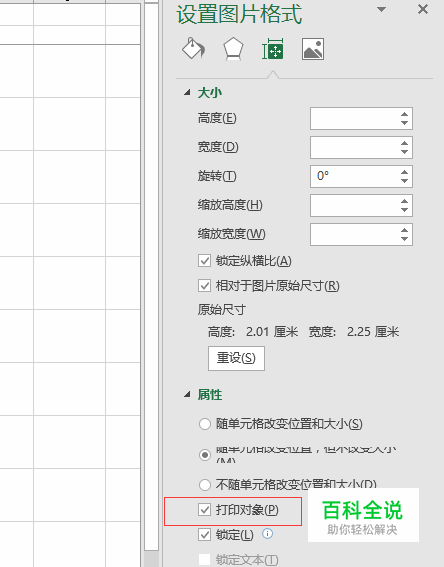Toggle the 打印对象(P) checkbox

click(204, 510)
